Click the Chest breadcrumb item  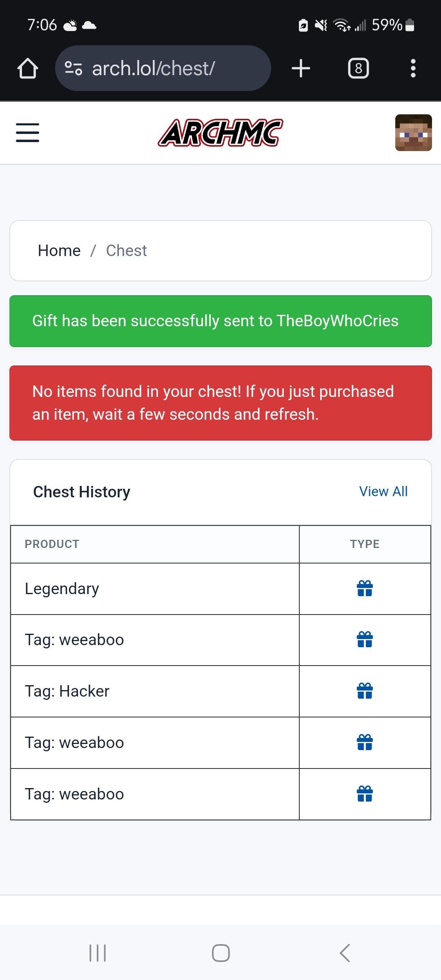(x=127, y=251)
